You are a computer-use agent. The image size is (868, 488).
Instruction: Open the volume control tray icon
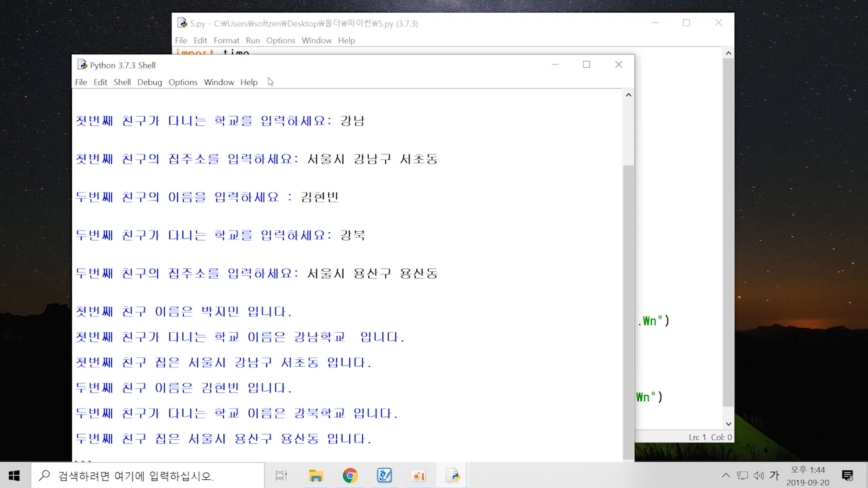[x=758, y=476]
